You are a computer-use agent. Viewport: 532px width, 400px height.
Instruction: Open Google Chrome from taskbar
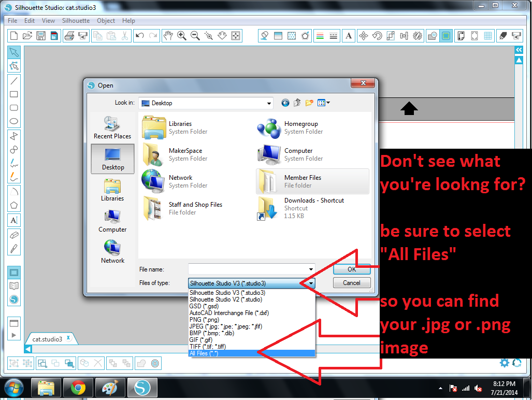point(78,388)
